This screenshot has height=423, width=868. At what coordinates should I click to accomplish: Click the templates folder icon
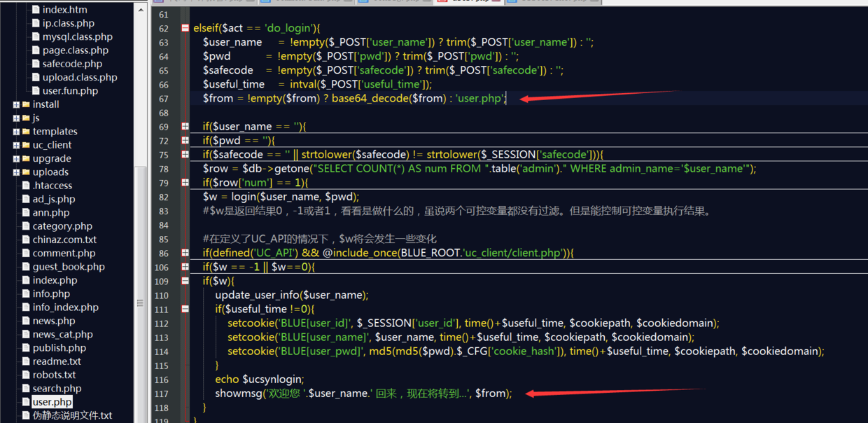26,132
